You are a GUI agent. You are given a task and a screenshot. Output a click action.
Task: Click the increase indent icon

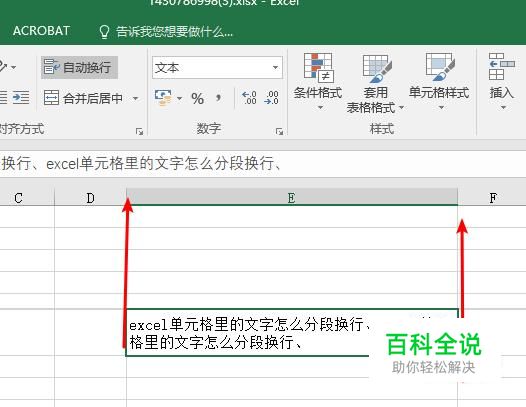click(21, 98)
